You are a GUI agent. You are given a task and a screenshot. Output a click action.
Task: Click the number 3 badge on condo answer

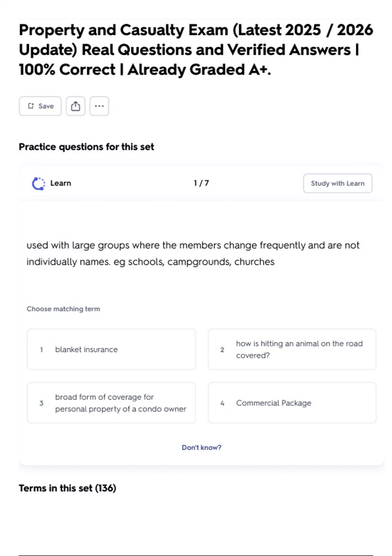(41, 403)
